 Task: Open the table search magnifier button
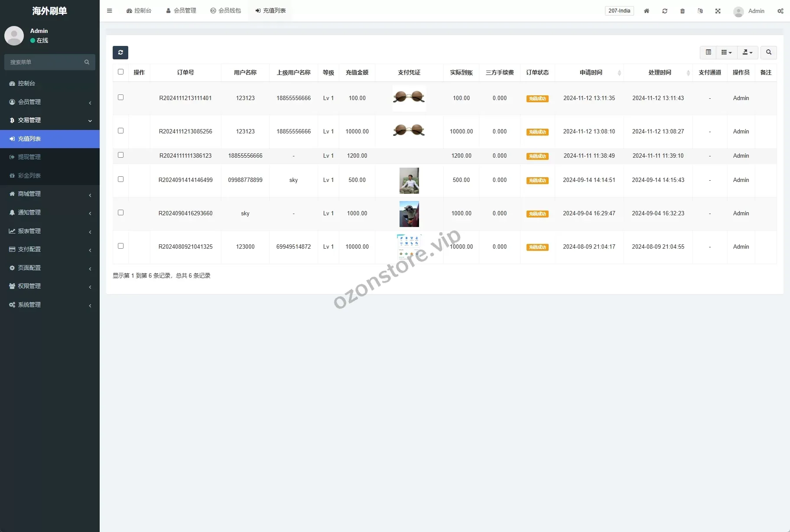768,52
